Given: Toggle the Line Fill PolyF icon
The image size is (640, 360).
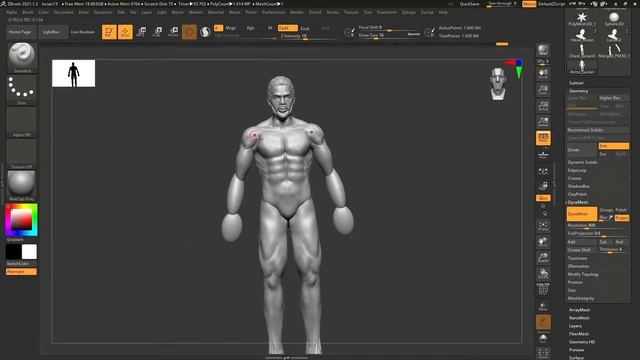Looking at the screenshot, I should tap(543, 289).
